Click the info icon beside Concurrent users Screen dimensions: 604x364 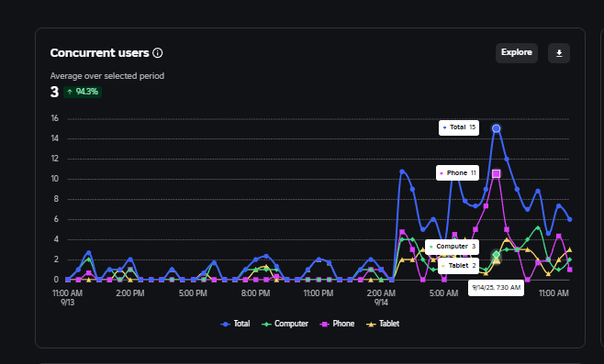(x=158, y=52)
